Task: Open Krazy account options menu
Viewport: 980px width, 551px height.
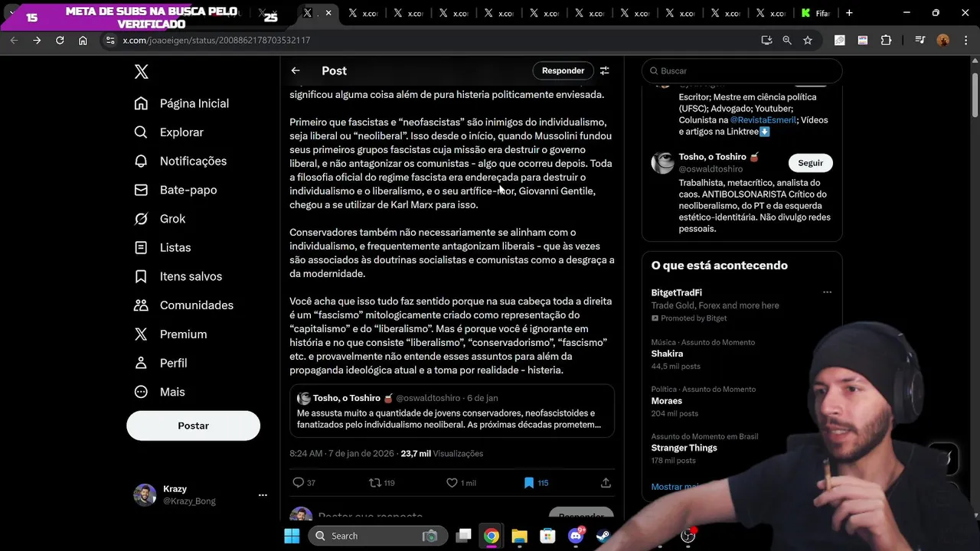Action: (x=263, y=495)
